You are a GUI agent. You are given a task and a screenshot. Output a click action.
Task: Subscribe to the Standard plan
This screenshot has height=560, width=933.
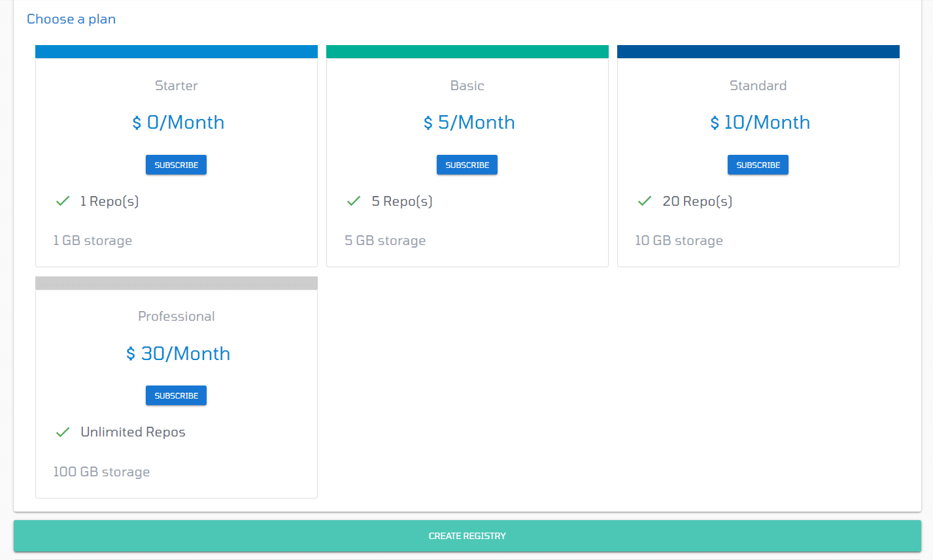pyautogui.click(x=758, y=165)
